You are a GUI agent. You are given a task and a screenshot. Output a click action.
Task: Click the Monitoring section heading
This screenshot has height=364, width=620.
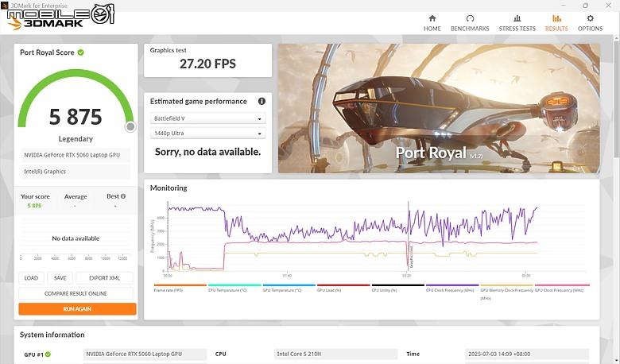click(169, 188)
